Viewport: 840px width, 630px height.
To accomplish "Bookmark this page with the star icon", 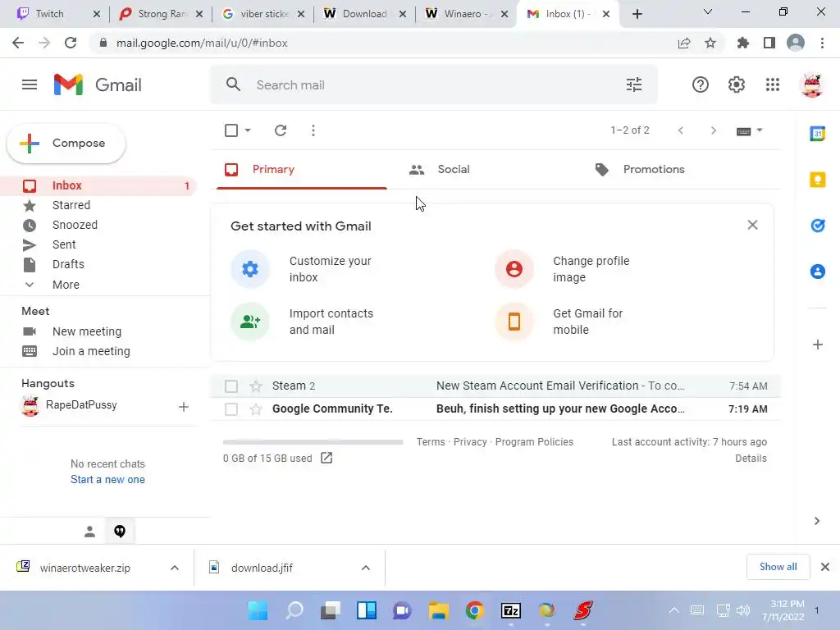I will [710, 43].
